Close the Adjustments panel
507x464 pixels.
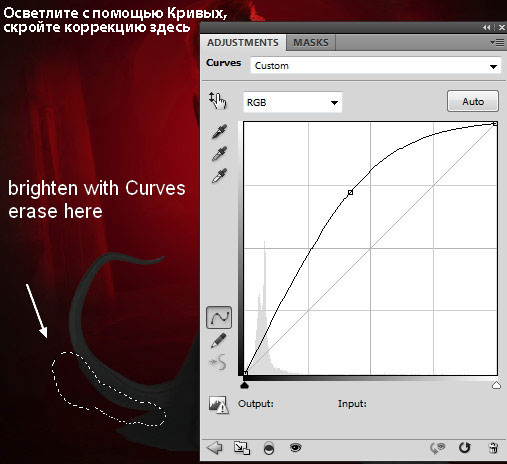pos(501,28)
